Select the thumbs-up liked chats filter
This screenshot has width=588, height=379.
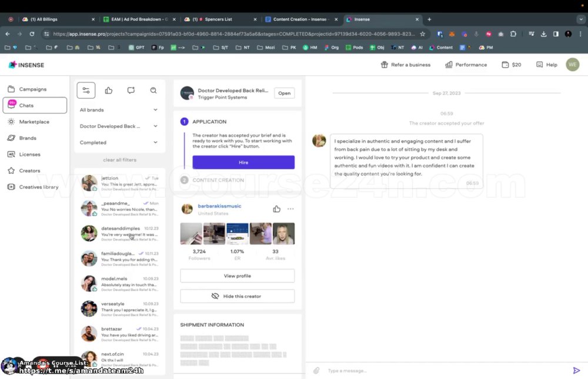(109, 90)
